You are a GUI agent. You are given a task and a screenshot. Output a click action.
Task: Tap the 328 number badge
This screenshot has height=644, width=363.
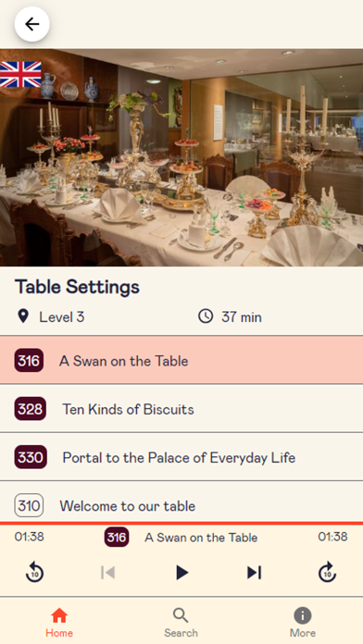[x=31, y=409]
